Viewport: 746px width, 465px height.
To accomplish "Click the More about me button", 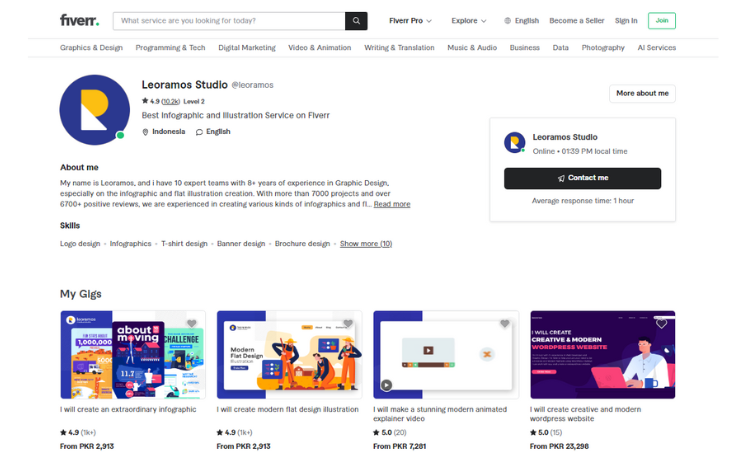I will (x=642, y=93).
